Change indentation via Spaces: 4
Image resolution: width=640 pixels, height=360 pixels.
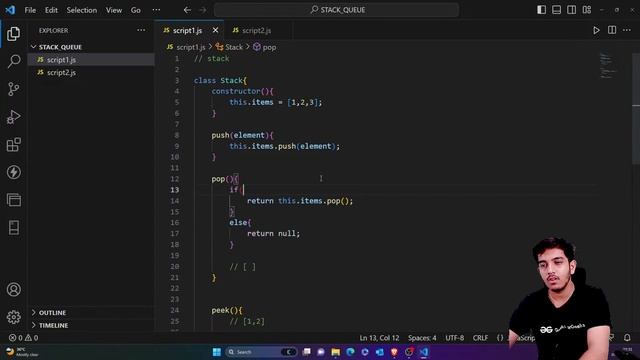(x=422, y=338)
